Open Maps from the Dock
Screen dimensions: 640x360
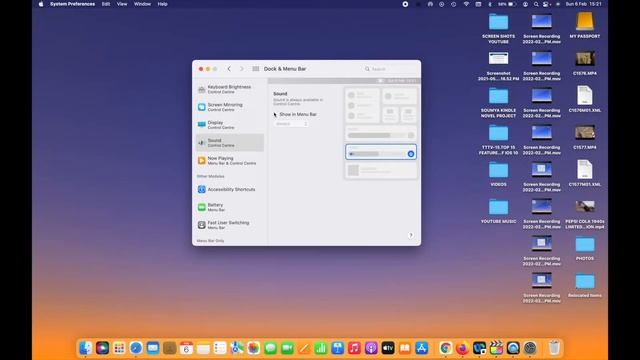pyautogui.click(x=236, y=348)
